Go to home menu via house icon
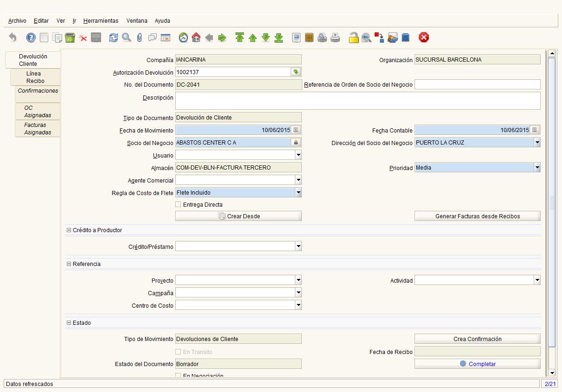The image size is (562, 392). coord(196,38)
